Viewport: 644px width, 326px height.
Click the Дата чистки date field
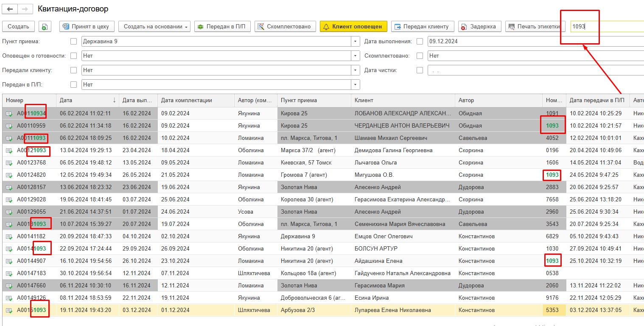[535, 70]
